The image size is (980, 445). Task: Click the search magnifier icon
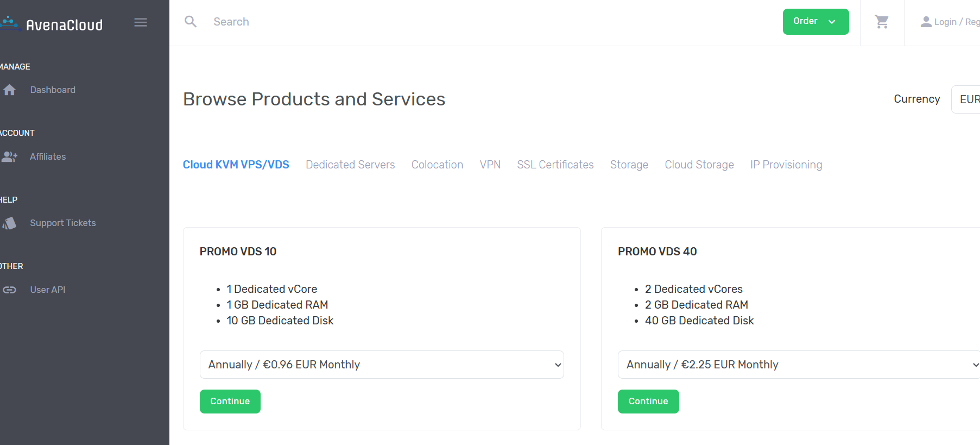[x=191, y=22]
